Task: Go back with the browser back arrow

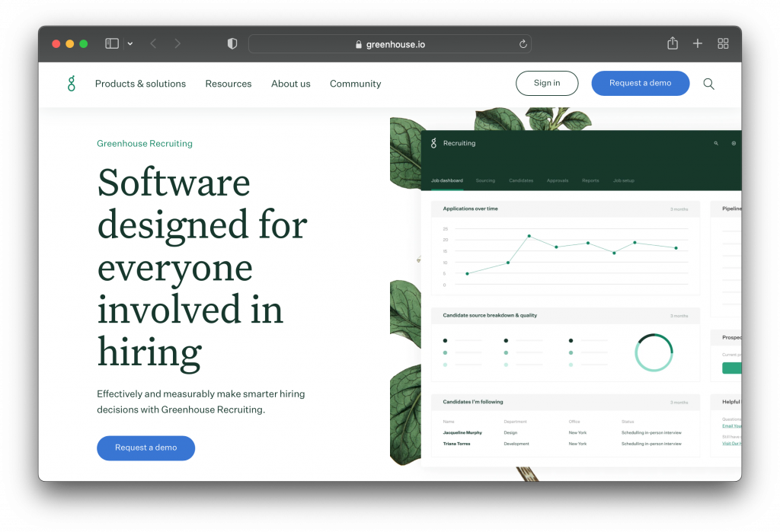Action: tap(153, 43)
